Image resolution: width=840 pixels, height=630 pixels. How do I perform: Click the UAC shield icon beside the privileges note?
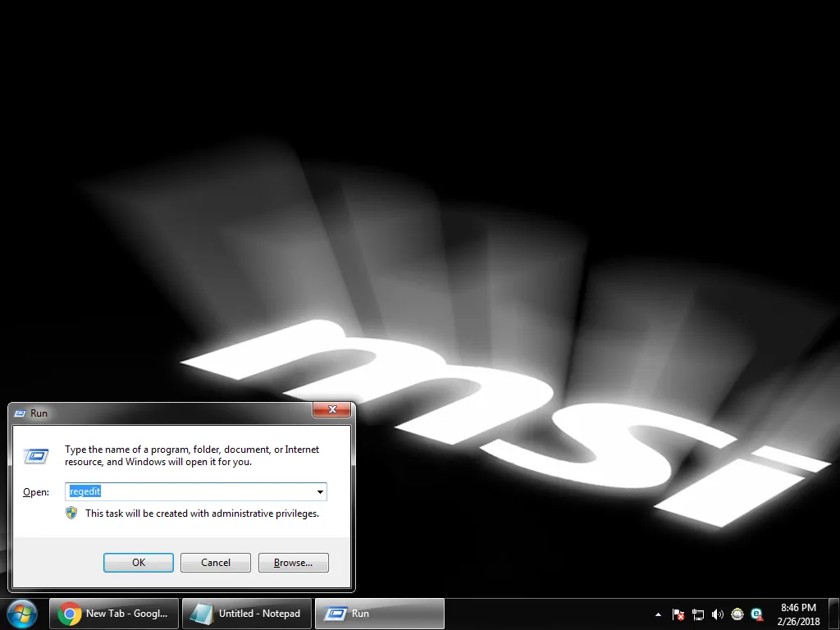click(71, 514)
